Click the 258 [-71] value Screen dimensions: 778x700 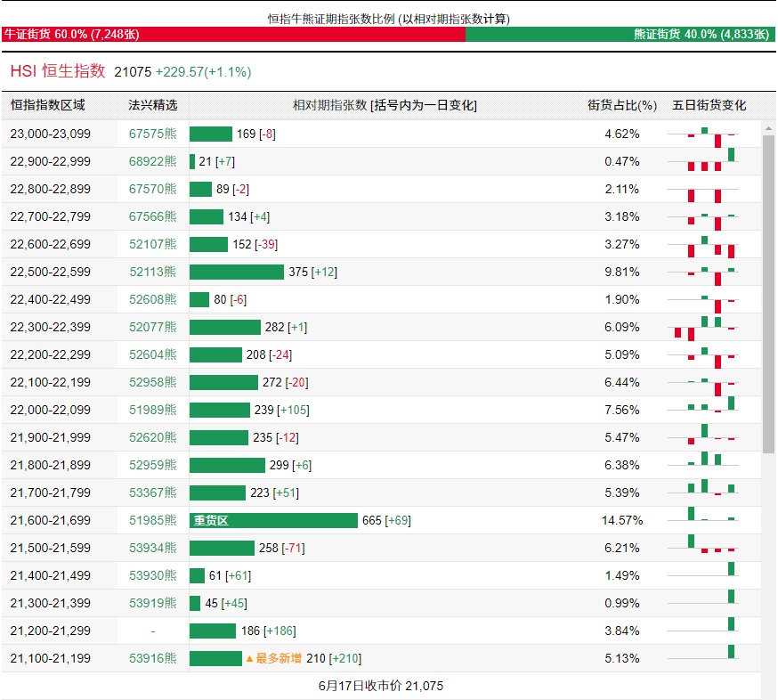pos(282,548)
